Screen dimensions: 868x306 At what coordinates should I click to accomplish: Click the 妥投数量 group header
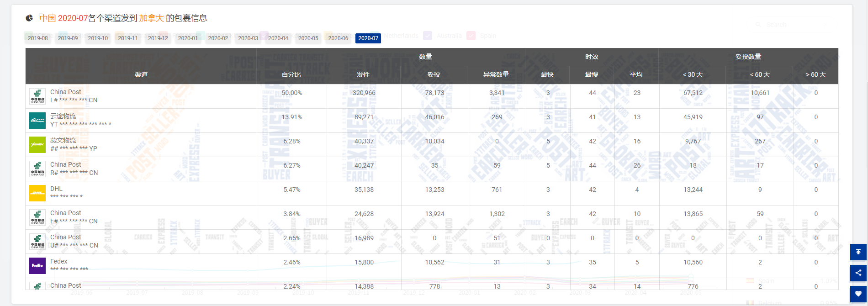(748, 57)
